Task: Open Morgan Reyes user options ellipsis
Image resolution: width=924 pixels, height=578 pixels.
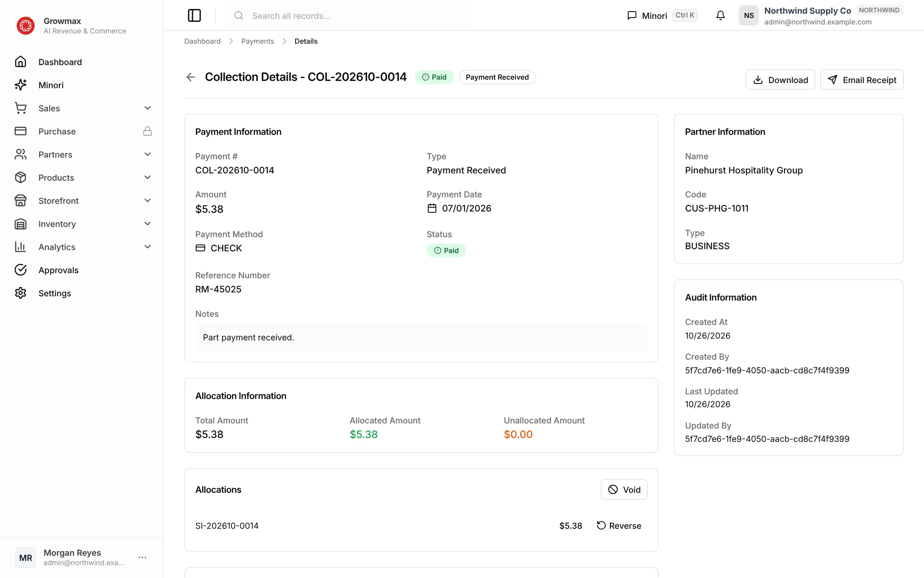Action: coord(142,557)
